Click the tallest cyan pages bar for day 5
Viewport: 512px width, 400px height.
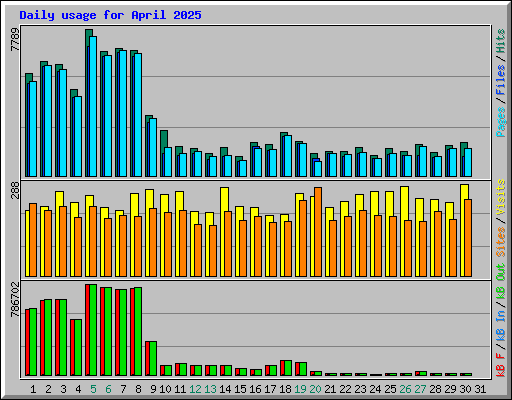pyautogui.click(x=93, y=106)
